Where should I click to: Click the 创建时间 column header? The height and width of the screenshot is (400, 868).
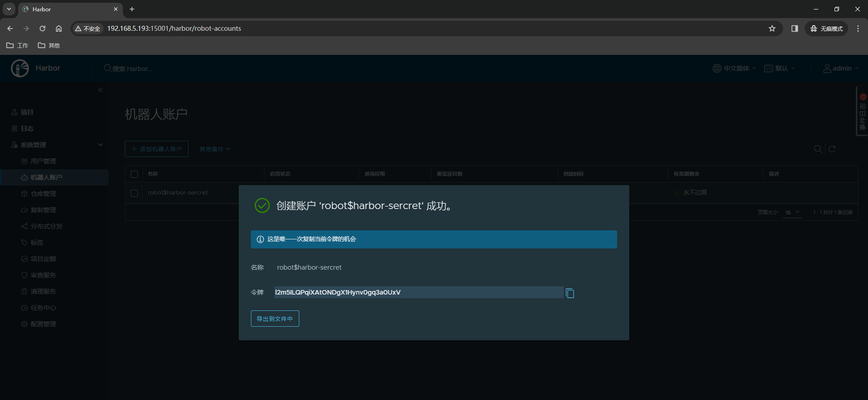pos(573,174)
